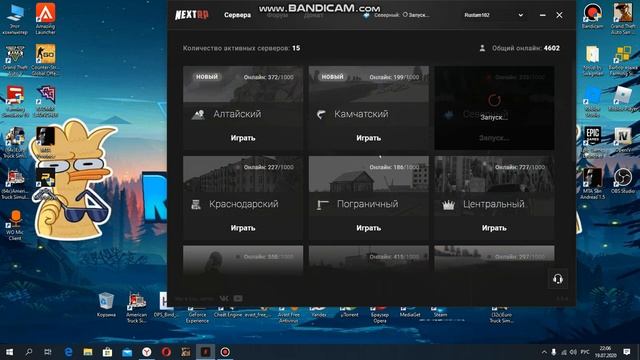Click the mountain icon beside Алтайский

coord(198,114)
